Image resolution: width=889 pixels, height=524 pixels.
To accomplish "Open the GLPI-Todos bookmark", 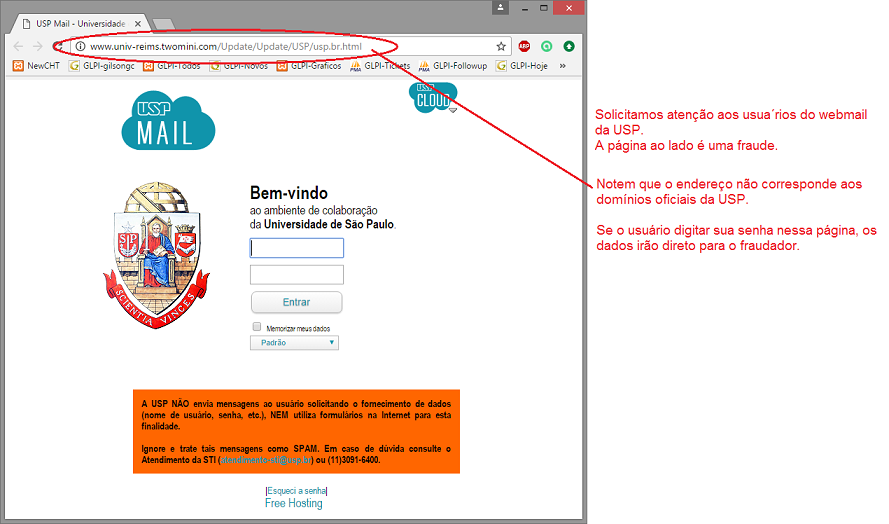I will 172,66.
